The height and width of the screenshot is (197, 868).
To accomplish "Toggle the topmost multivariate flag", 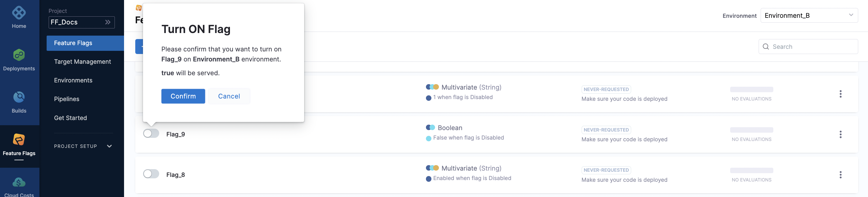I will (x=151, y=93).
